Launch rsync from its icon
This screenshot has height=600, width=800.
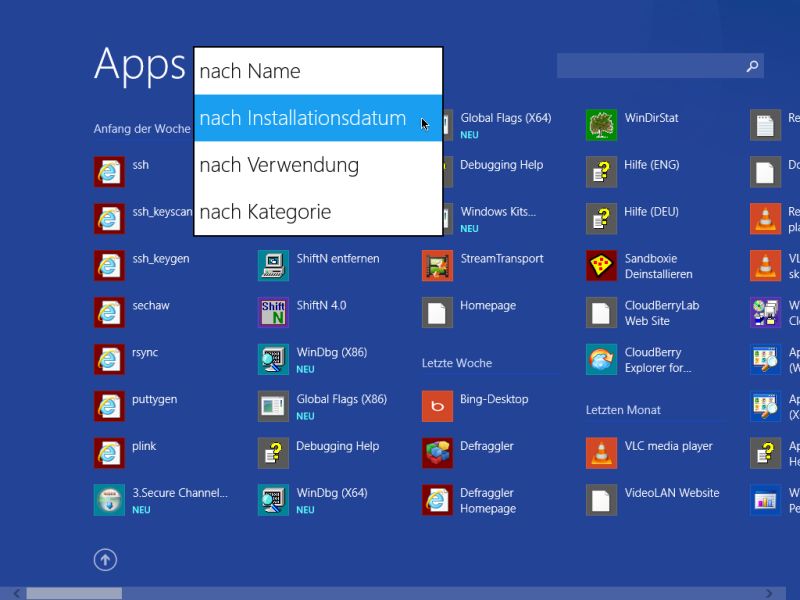point(109,359)
